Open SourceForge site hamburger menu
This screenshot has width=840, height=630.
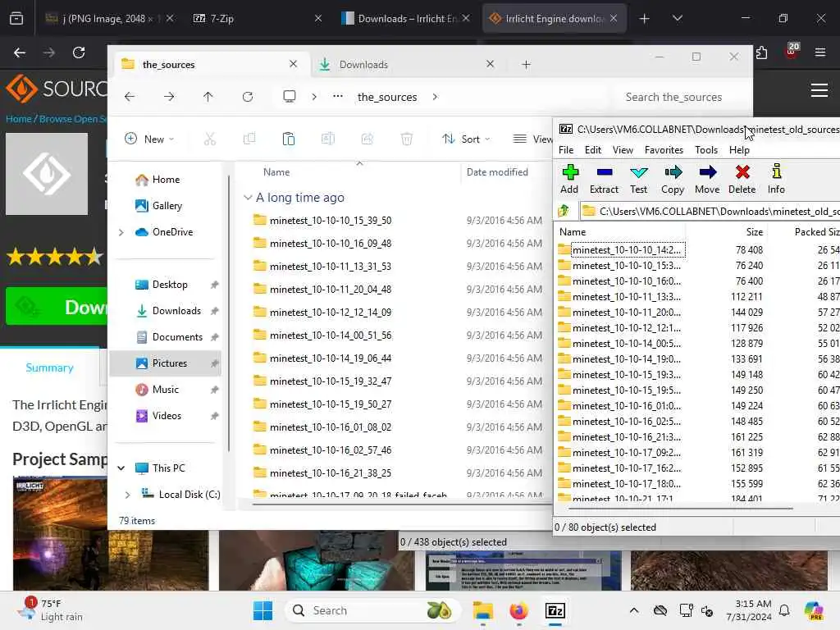click(x=819, y=90)
